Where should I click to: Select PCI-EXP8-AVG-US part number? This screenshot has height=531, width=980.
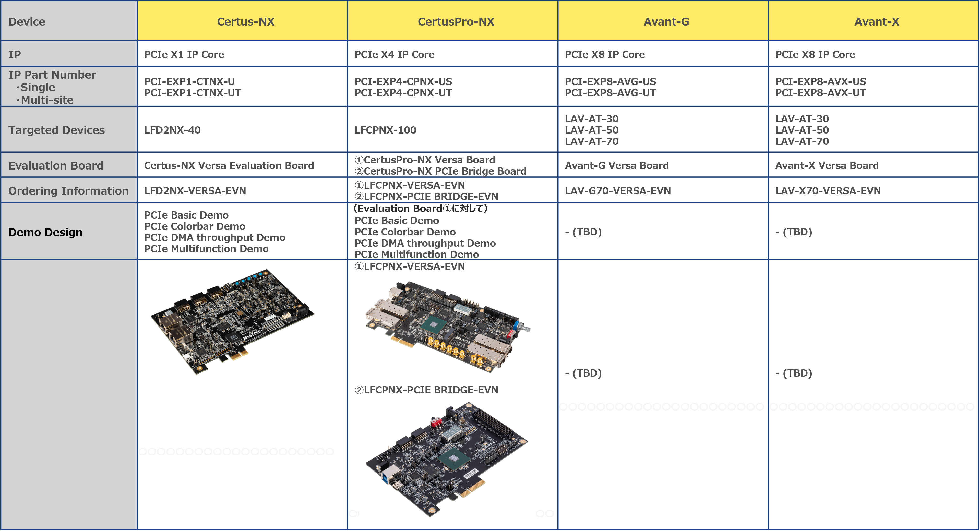click(x=610, y=81)
